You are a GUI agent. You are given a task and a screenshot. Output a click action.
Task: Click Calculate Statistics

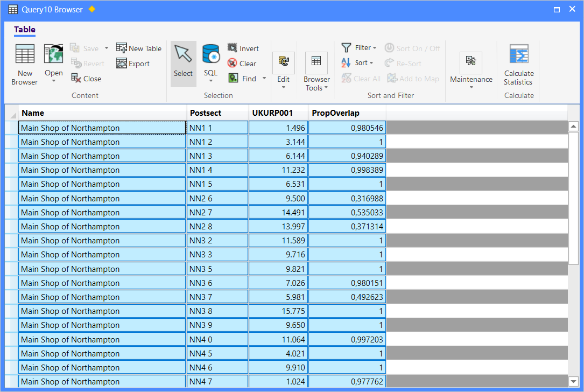pos(519,65)
